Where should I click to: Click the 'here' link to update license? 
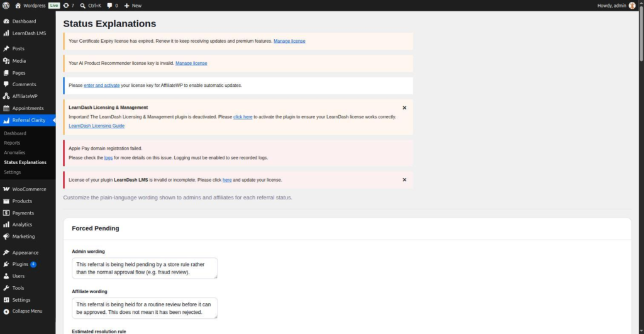[x=227, y=180]
